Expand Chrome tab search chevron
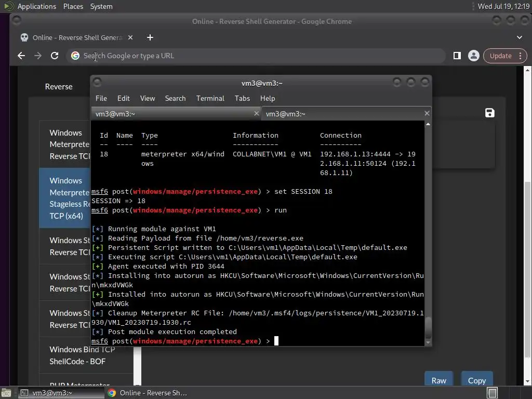 pos(520,37)
